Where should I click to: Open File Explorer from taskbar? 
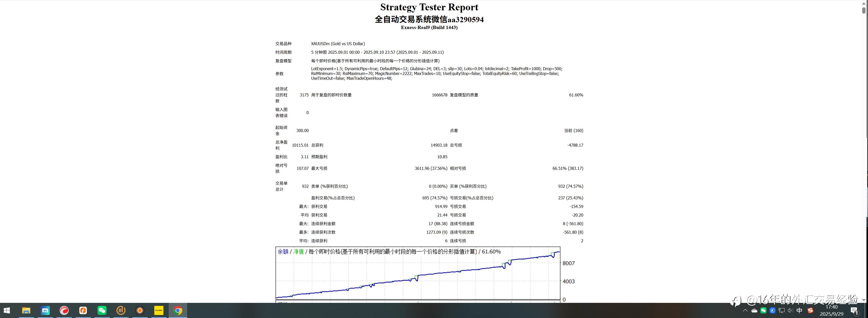coord(26,310)
